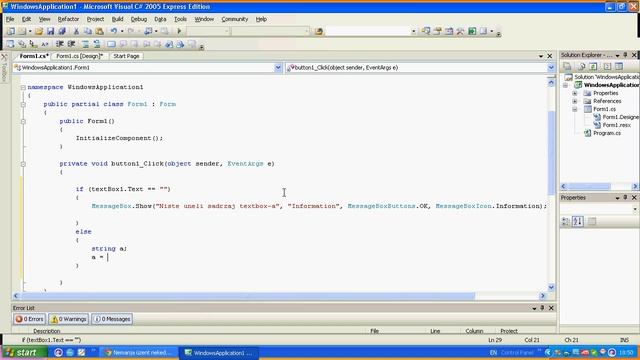Viewport: 640px width, 360px height.
Task: Switch to the Form1.cs [Design] tab
Action: [x=80, y=56]
